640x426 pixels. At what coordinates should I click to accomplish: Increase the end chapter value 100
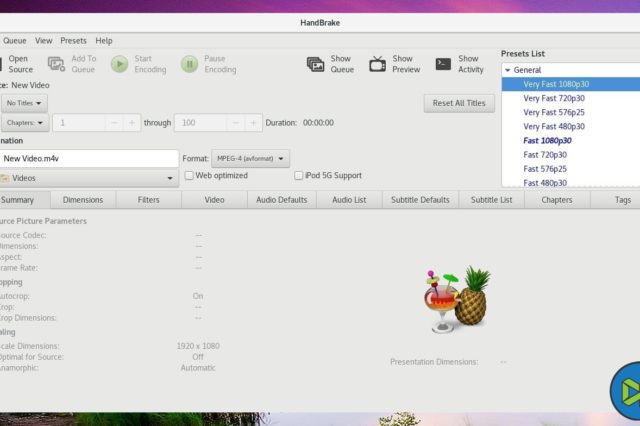[x=253, y=123]
